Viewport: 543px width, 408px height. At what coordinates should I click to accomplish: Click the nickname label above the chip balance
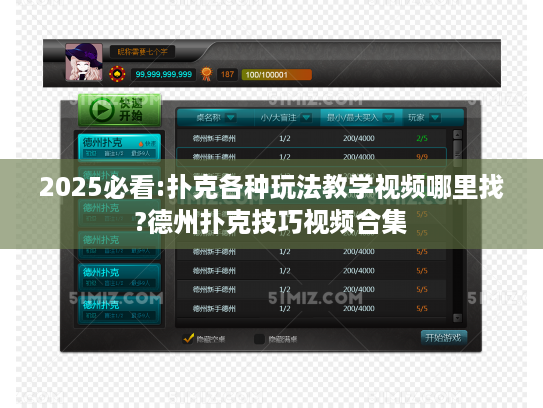pyautogui.click(x=142, y=52)
